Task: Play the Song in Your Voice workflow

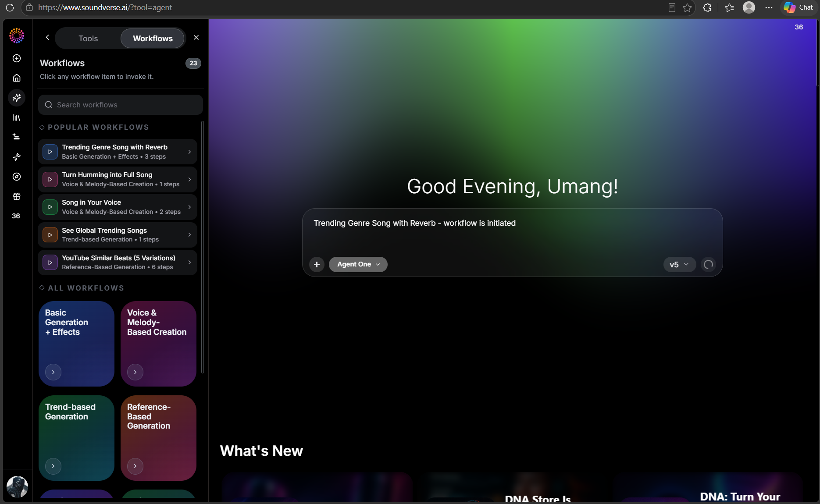Action: tap(50, 207)
